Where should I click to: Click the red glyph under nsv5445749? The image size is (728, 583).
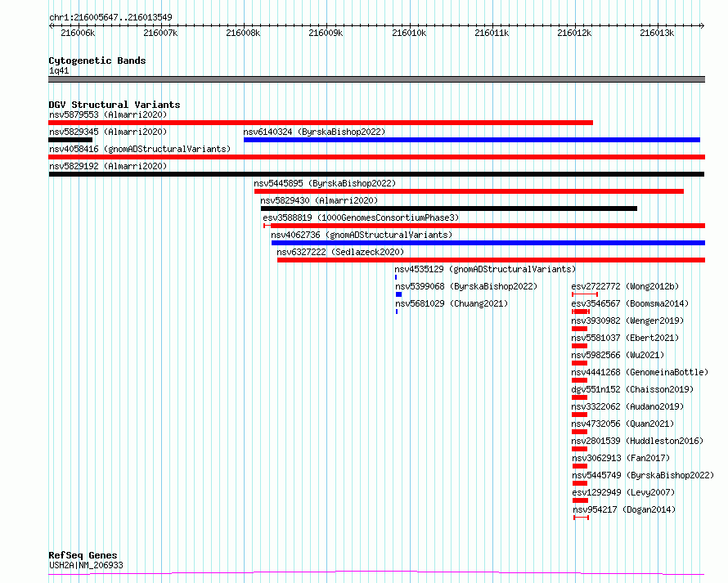581,483
